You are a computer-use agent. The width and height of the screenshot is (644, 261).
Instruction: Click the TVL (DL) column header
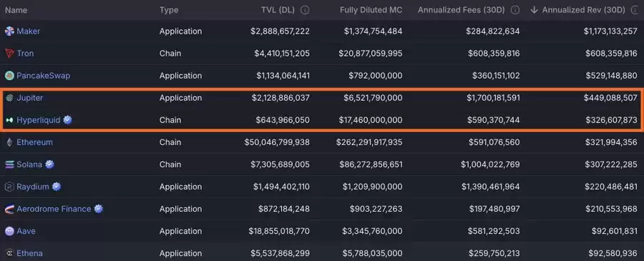tap(278, 10)
